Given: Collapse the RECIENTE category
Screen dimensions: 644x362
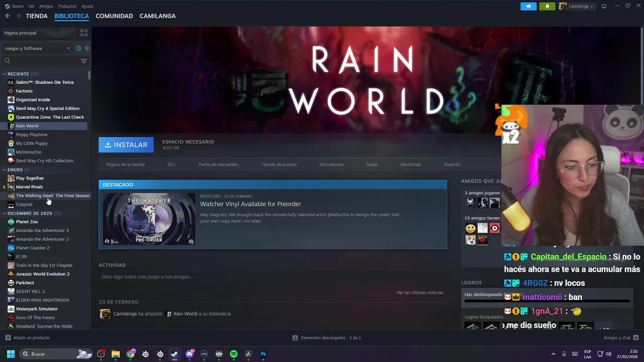Looking at the screenshot, I should [4, 74].
